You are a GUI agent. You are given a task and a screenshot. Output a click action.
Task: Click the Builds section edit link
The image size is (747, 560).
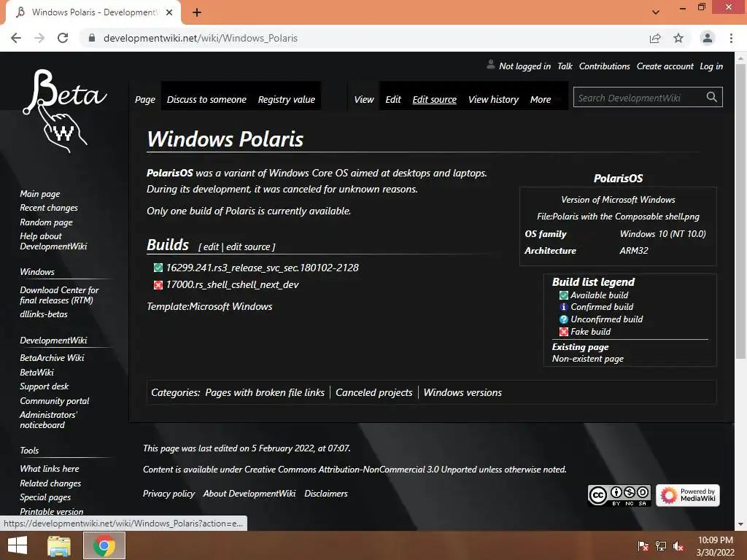click(x=211, y=246)
